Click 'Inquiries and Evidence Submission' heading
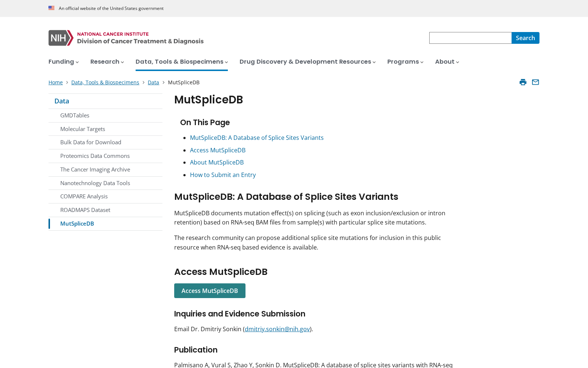Viewport: 588px width, 368px height. tap(240, 314)
